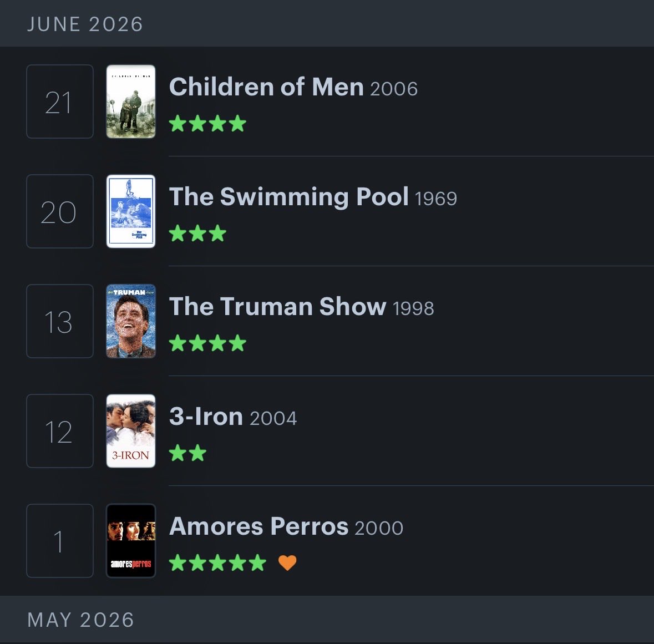Open the 3-Iron poster thumbnail
This screenshot has height=644, width=654.
tap(131, 431)
